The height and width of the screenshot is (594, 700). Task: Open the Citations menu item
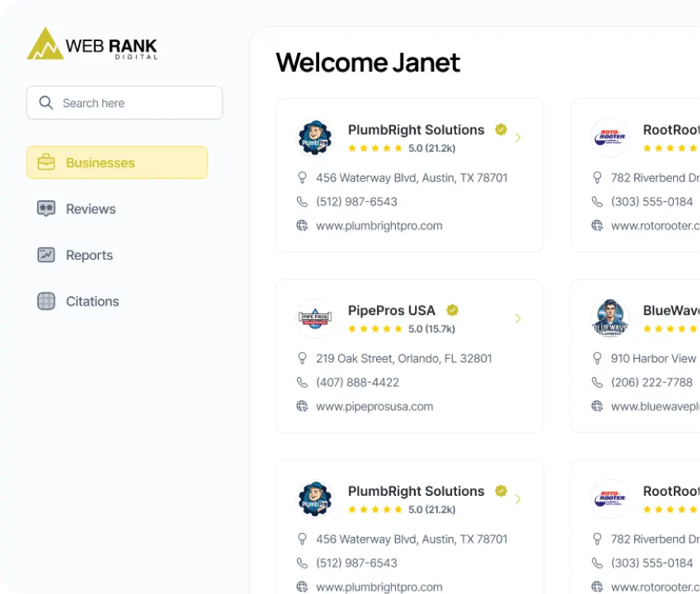92,301
